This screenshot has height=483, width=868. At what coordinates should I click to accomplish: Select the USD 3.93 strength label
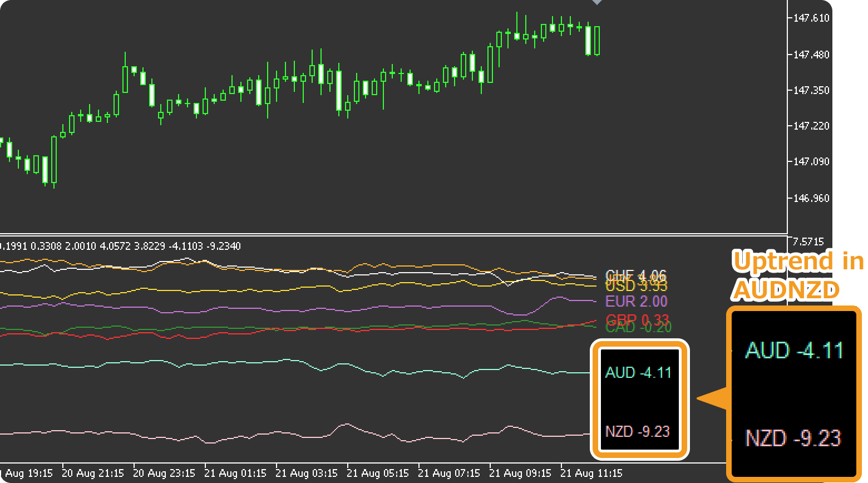click(636, 285)
